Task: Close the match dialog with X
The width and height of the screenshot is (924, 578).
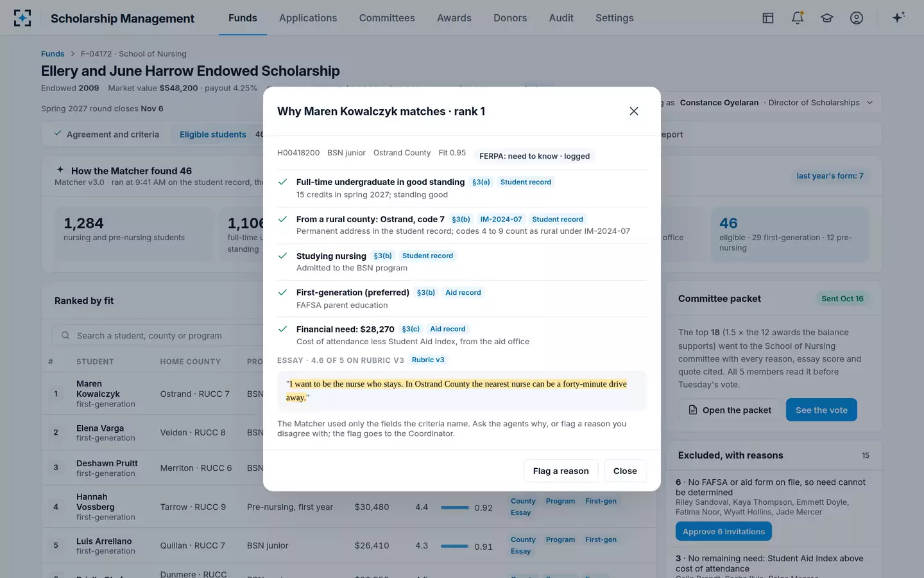Action: click(634, 111)
